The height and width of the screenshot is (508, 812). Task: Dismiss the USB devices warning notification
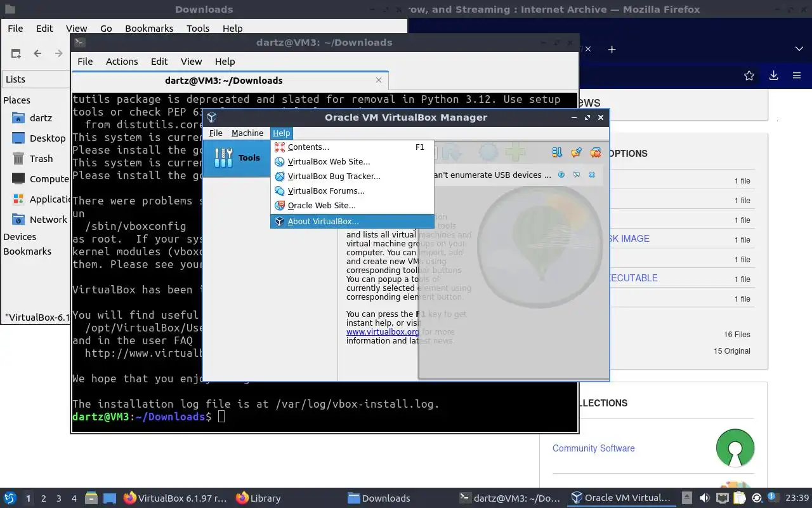click(592, 175)
